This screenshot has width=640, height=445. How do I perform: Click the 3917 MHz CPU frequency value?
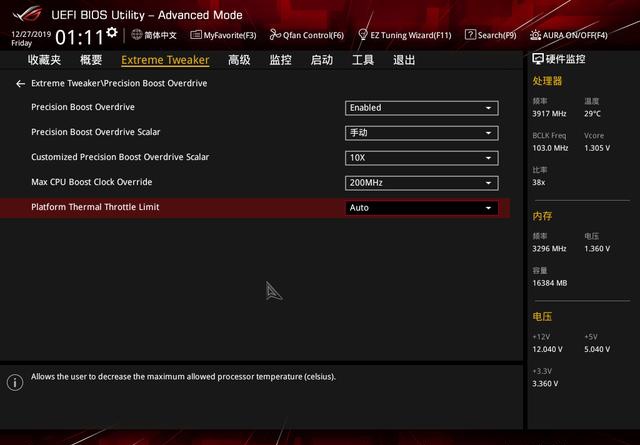pyautogui.click(x=549, y=113)
